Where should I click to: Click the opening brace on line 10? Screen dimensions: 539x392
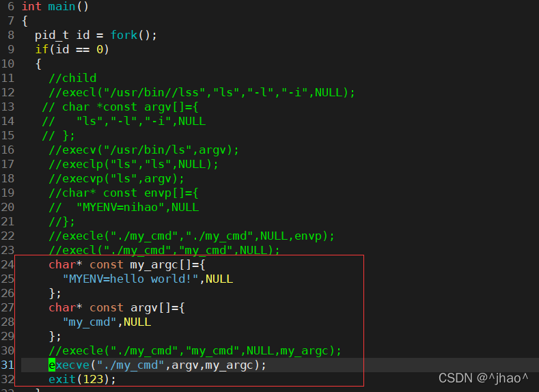tap(38, 64)
